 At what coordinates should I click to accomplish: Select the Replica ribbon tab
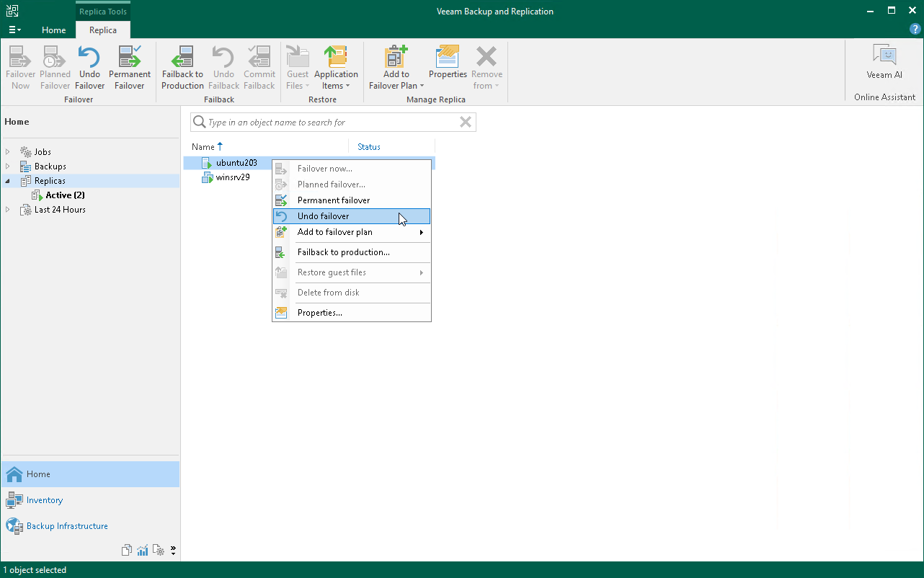(103, 30)
